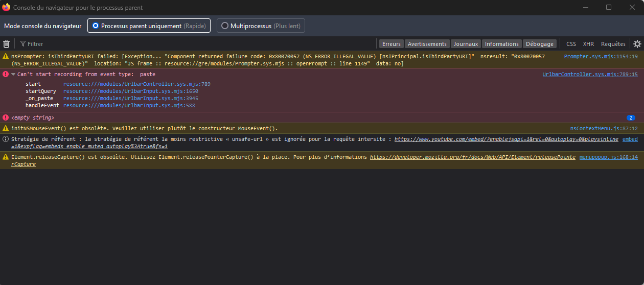Open nsContextMenu.js:87:12 source link
Screen dimensions: 644x285
pos(604,128)
